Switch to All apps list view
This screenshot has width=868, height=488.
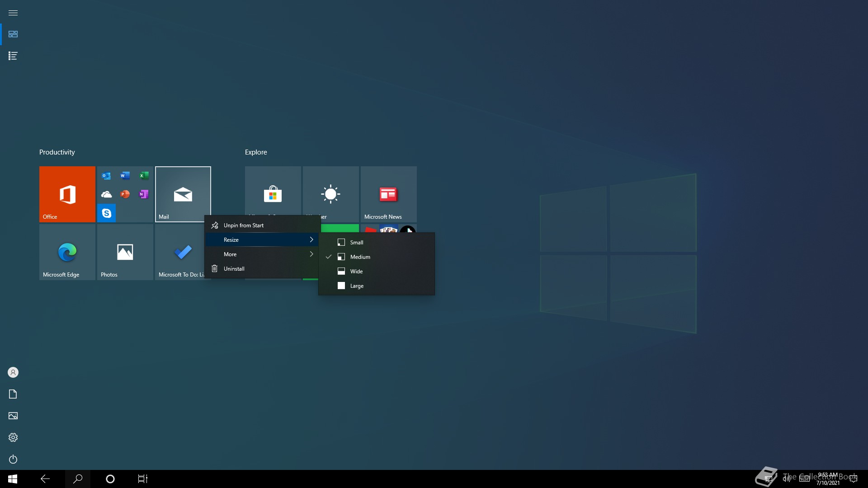[x=13, y=56]
